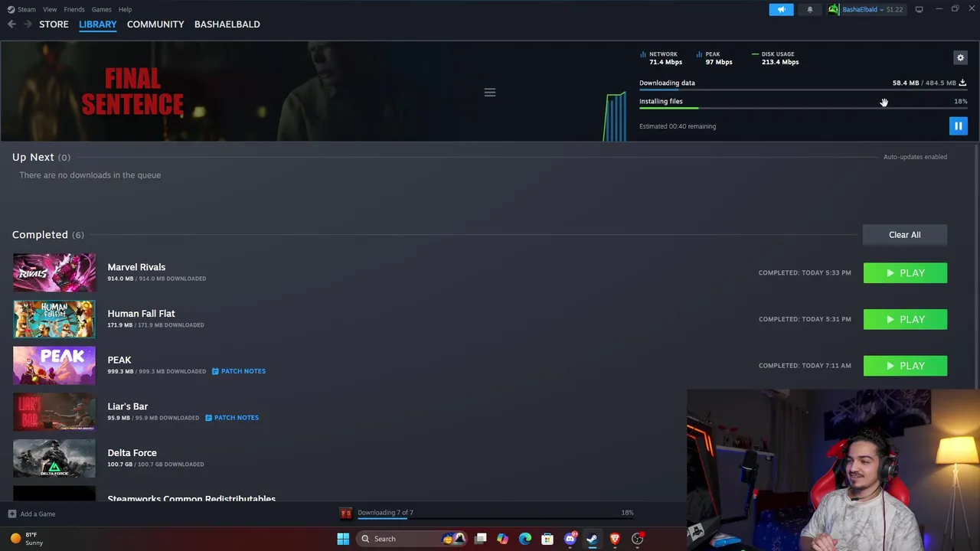The height and width of the screenshot is (551, 980).
Task: Open Microsoft Store from the taskbar
Action: coord(547,539)
